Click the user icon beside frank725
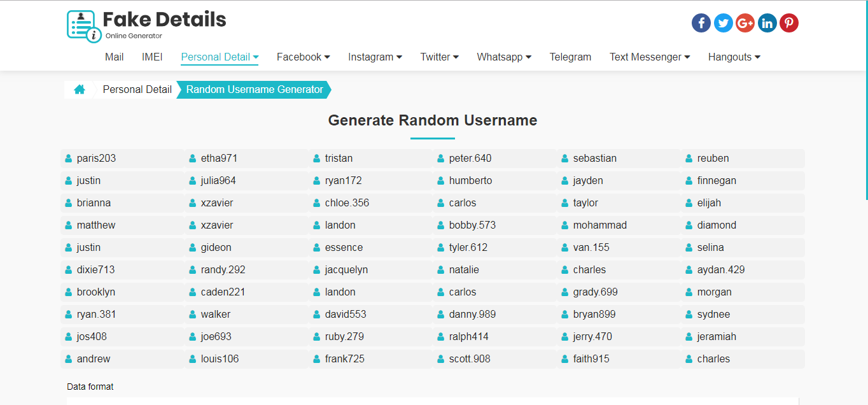This screenshot has height=405, width=868. point(316,359)
